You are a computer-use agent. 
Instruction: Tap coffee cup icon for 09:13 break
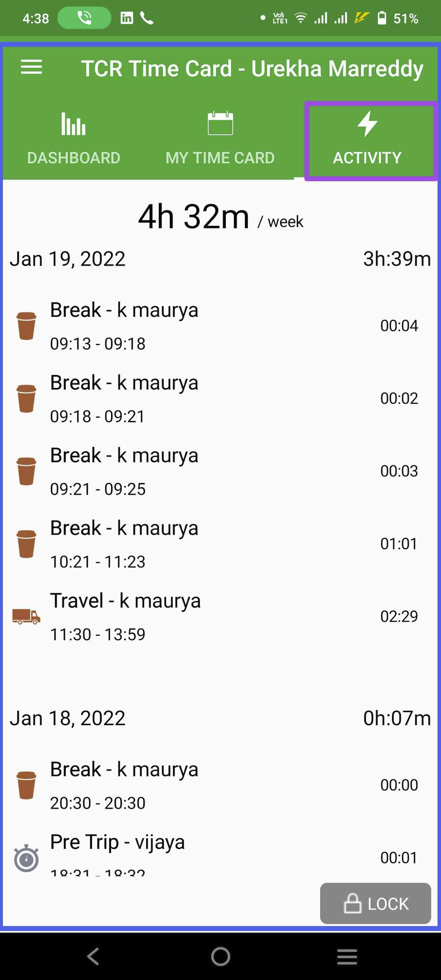pyautogui.click(x=26, y=326)
